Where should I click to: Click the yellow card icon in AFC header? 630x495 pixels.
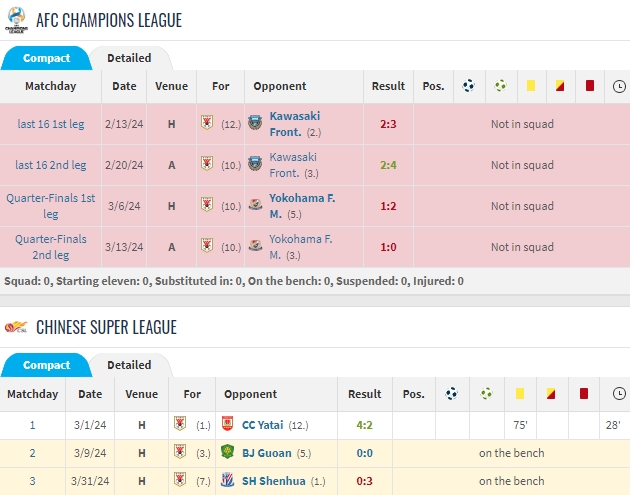pos(530,86)
